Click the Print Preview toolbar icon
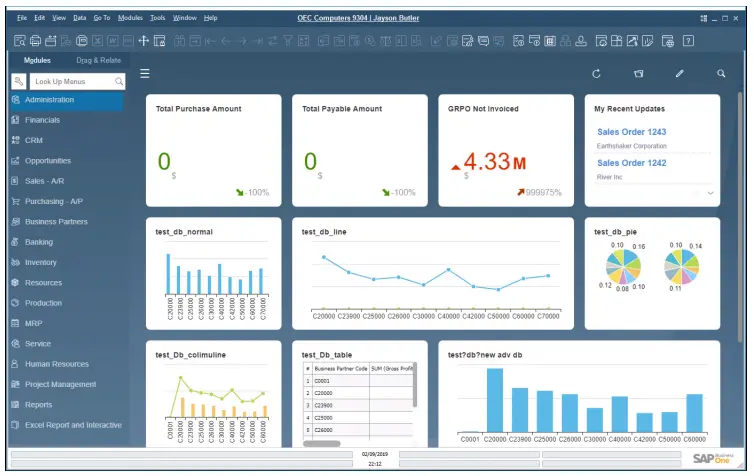This screenshot has height=476, width=754. pyautogui.click(x=19, y=41)
